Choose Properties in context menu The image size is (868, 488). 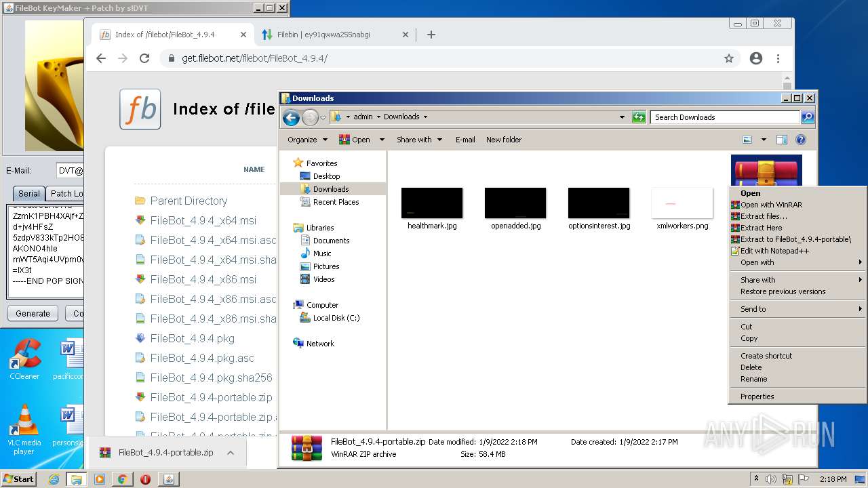[x=797, y=396]
